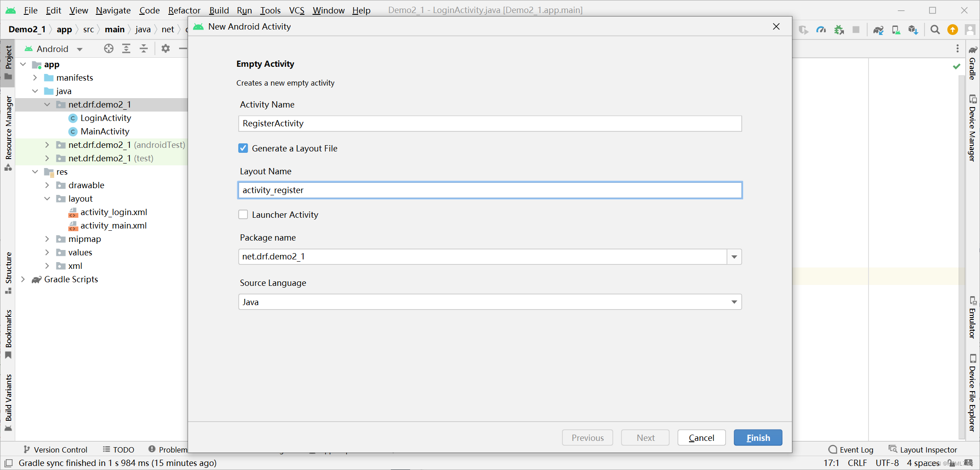This screenshot has width=980, height=470.
Task: Open the Device Manager side panel
Action: 972,128
